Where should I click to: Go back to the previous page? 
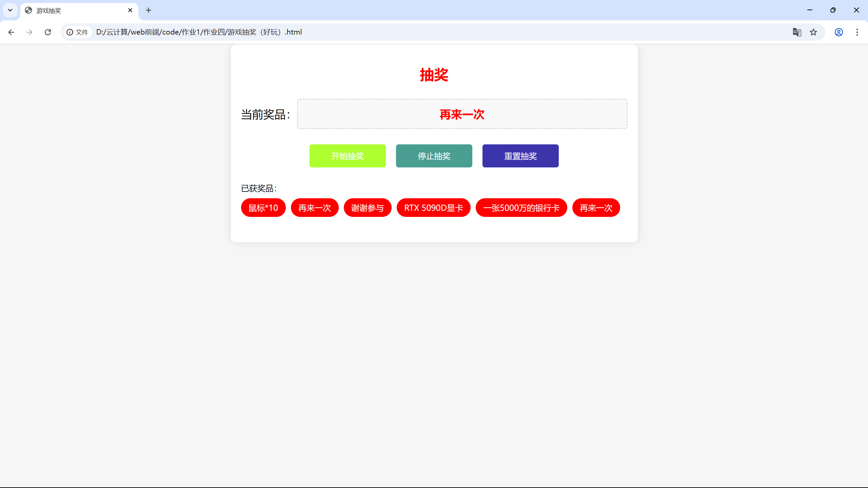[x=11, y=32]
